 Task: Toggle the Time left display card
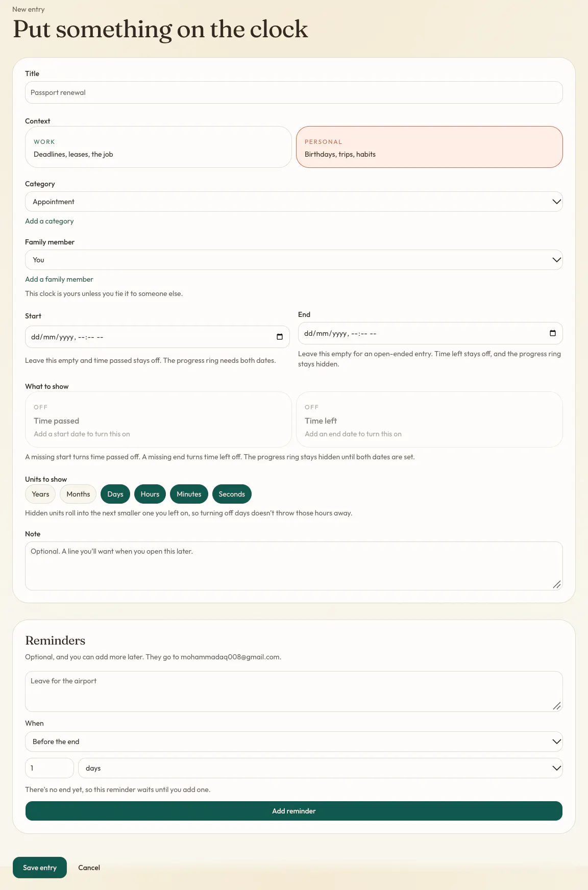click(x=429, y=419)
